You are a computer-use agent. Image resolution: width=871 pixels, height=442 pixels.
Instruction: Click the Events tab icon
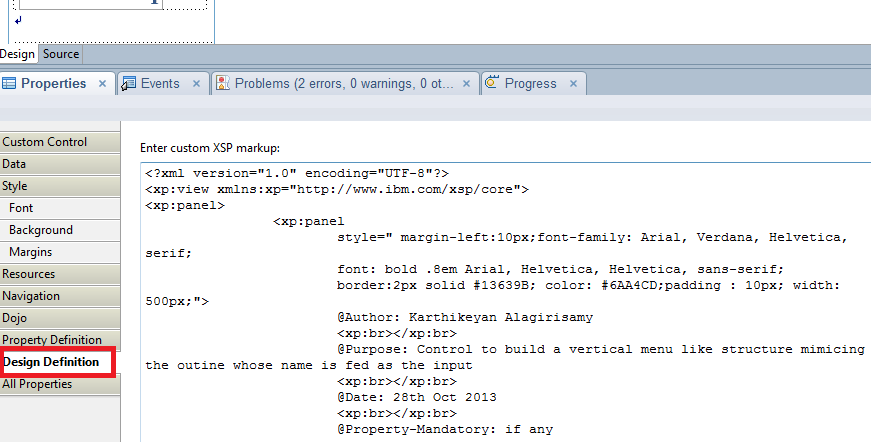(128, 83)
